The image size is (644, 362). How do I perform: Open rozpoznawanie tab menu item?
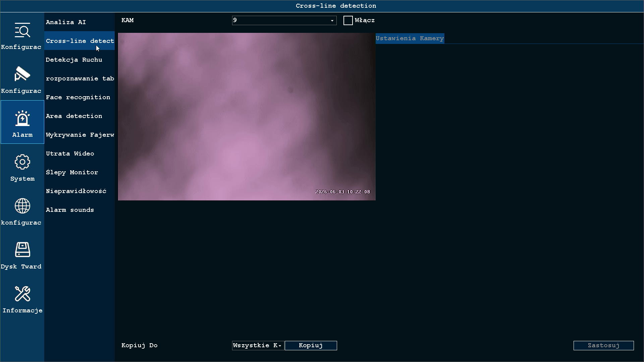coord(79,78)
